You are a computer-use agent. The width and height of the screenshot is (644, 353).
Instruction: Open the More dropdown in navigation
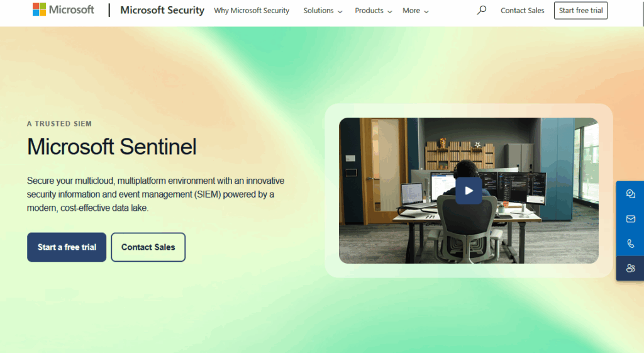point(416,11)
